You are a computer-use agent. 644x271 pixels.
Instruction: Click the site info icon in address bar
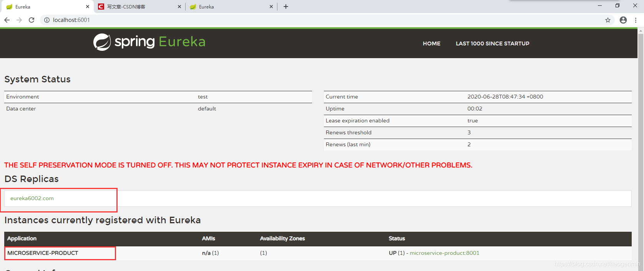pyautogui.click(x=47, y=20)
